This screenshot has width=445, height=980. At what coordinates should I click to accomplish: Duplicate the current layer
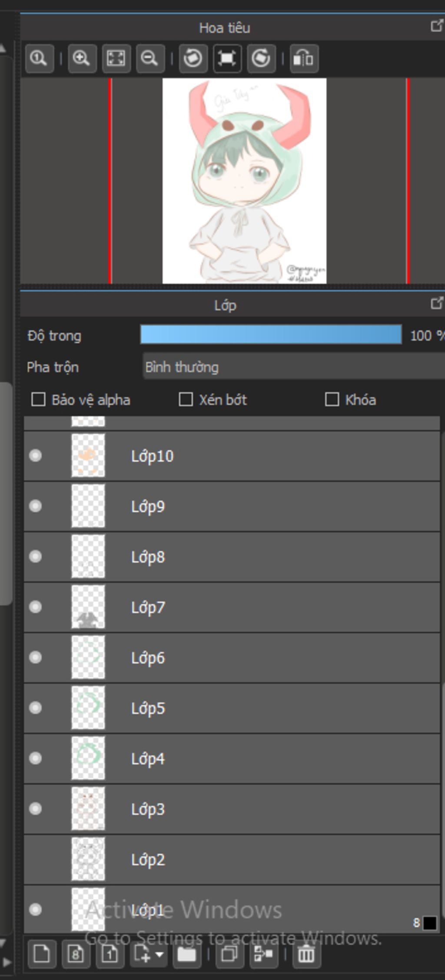click(229, 954)
